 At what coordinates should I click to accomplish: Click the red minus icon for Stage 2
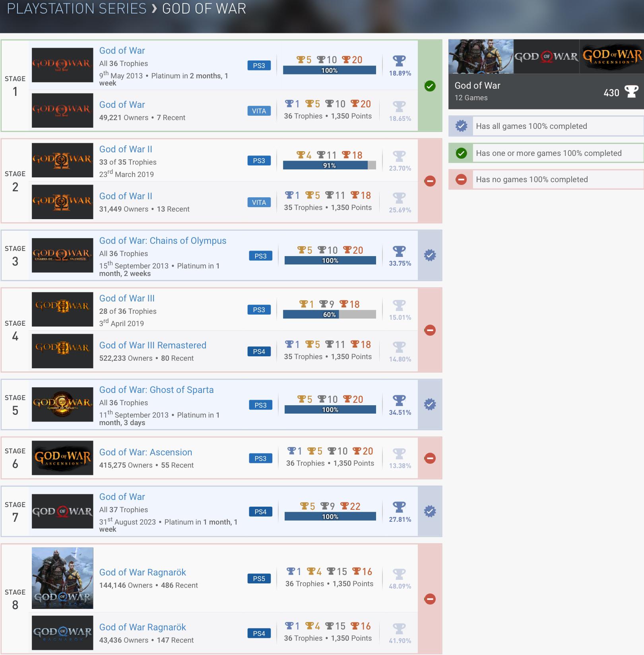[430, 181]
